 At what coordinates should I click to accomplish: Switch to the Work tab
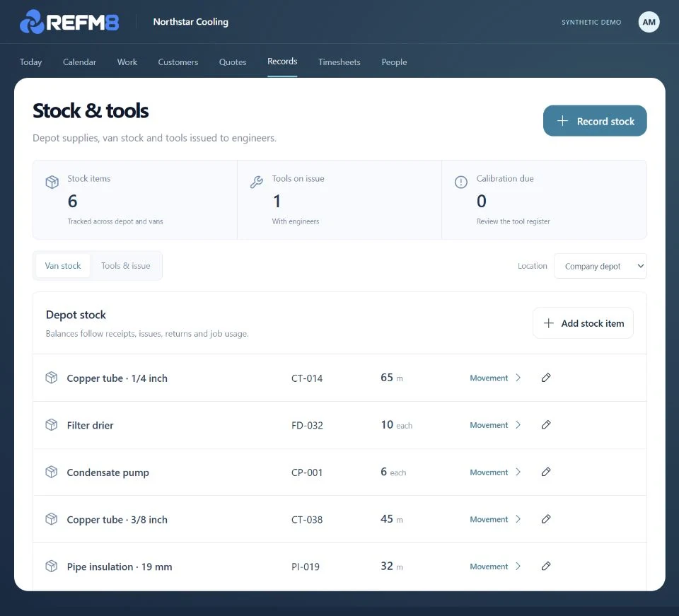(127, 62)
